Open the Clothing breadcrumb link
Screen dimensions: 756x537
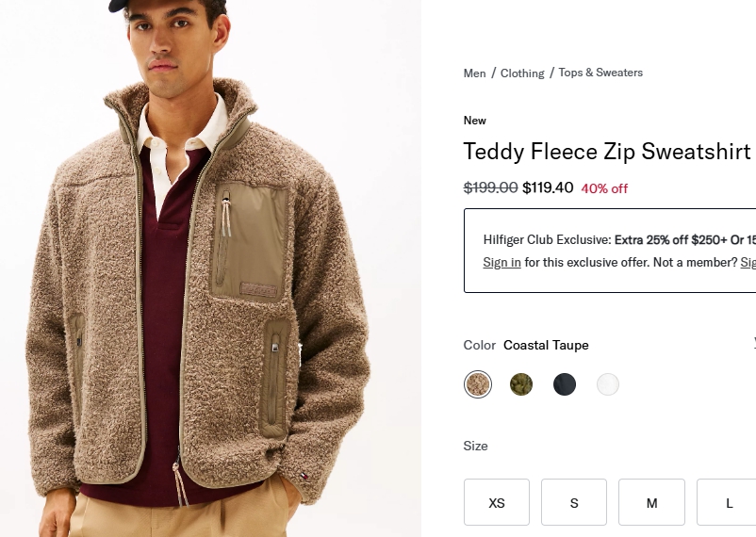point(522,73)
